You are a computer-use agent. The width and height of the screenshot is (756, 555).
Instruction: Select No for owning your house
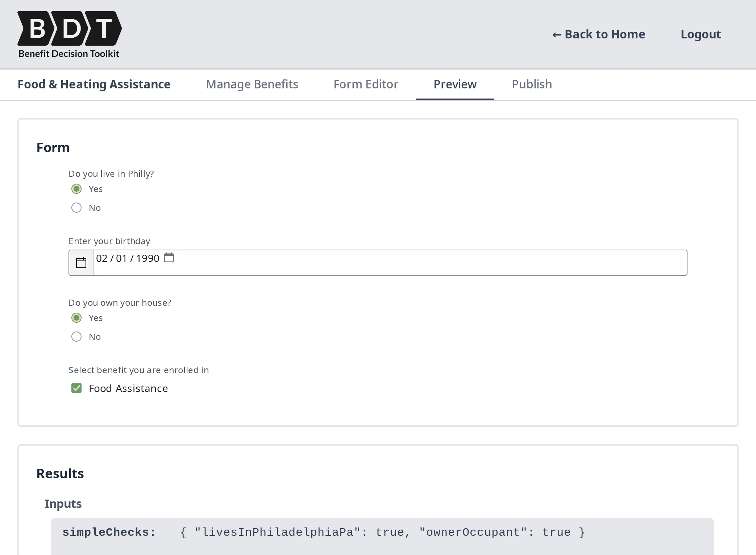(x=76, y=336)
